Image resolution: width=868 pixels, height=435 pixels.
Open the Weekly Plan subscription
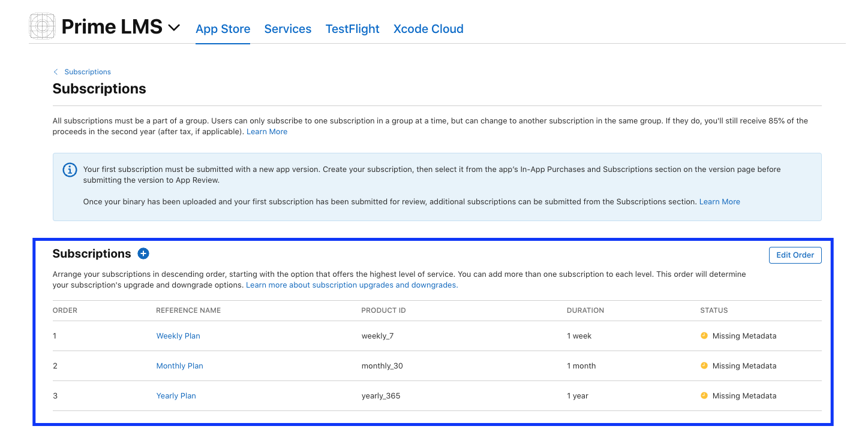coord(178,336)
